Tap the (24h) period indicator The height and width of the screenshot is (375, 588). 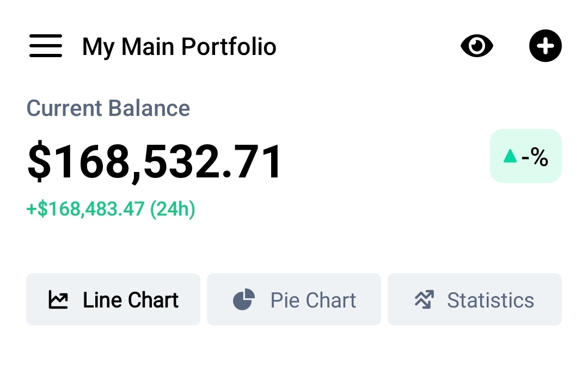tap(173, 209)
